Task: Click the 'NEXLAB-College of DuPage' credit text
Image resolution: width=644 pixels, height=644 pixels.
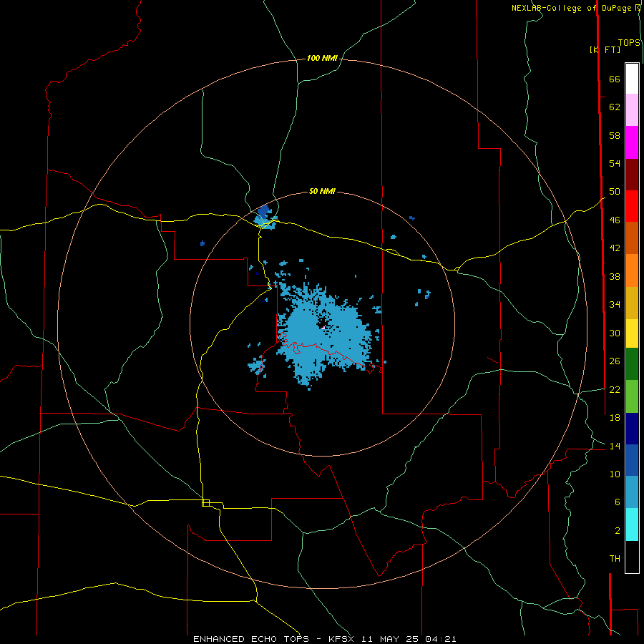Action: [x=571, y=8]
